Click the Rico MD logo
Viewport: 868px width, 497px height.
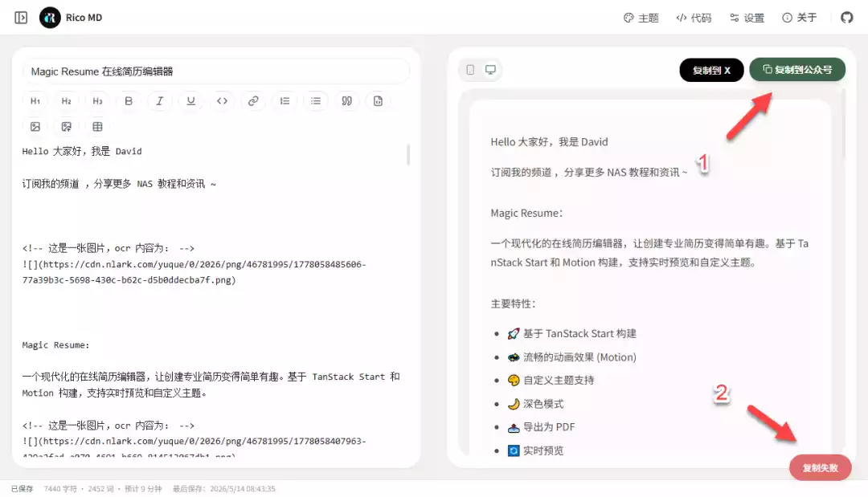(50, 18)
